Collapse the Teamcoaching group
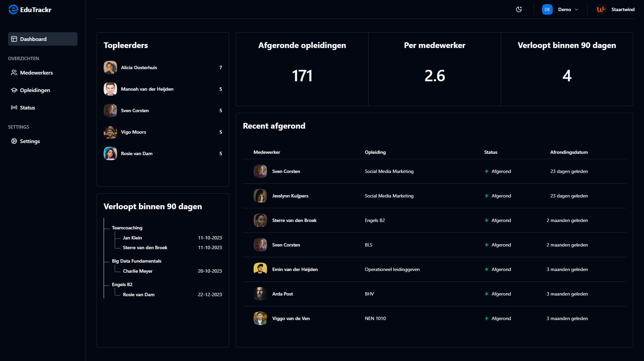Viewport: 644px width, 361px height. [127, 228]
